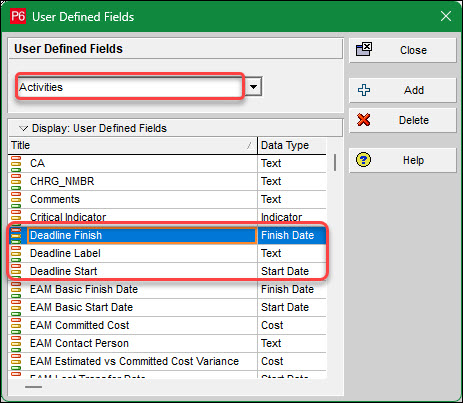Click the row icon beside CA
Screen dimensions: 463x403
pyautogui.click(x=16, y=163)
